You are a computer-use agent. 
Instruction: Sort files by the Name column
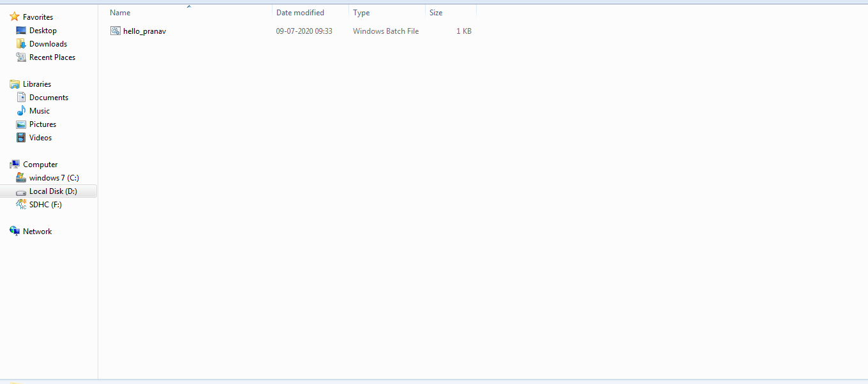coord(120,11)
